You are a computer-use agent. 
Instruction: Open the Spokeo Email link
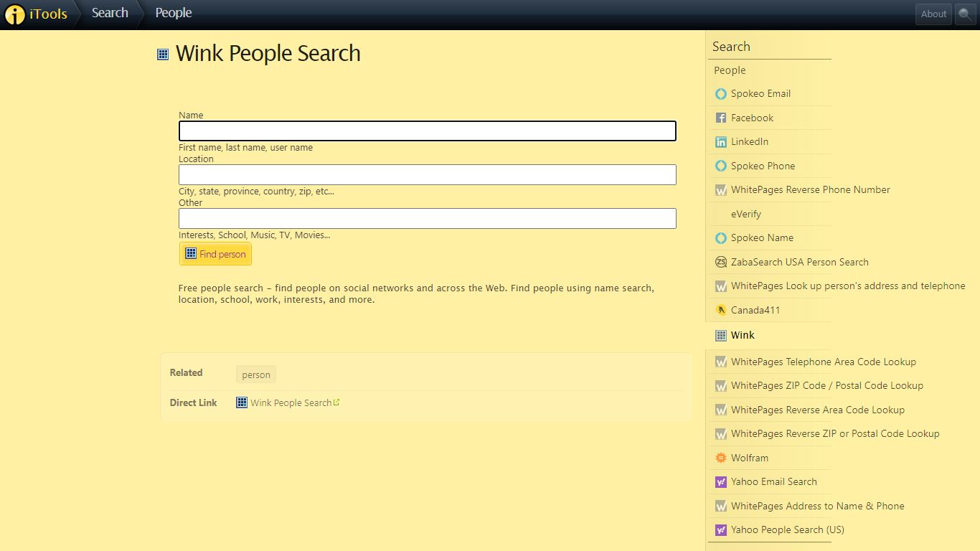coord(760,93)
